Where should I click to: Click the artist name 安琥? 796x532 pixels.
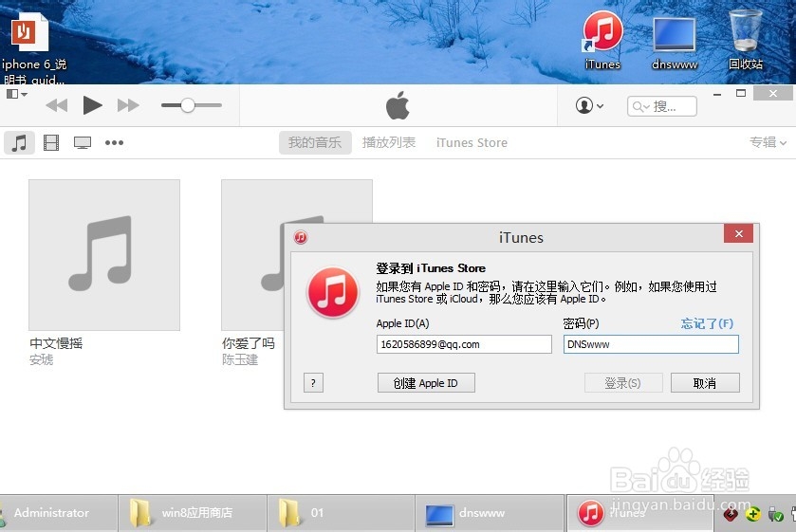click(41, 360)
